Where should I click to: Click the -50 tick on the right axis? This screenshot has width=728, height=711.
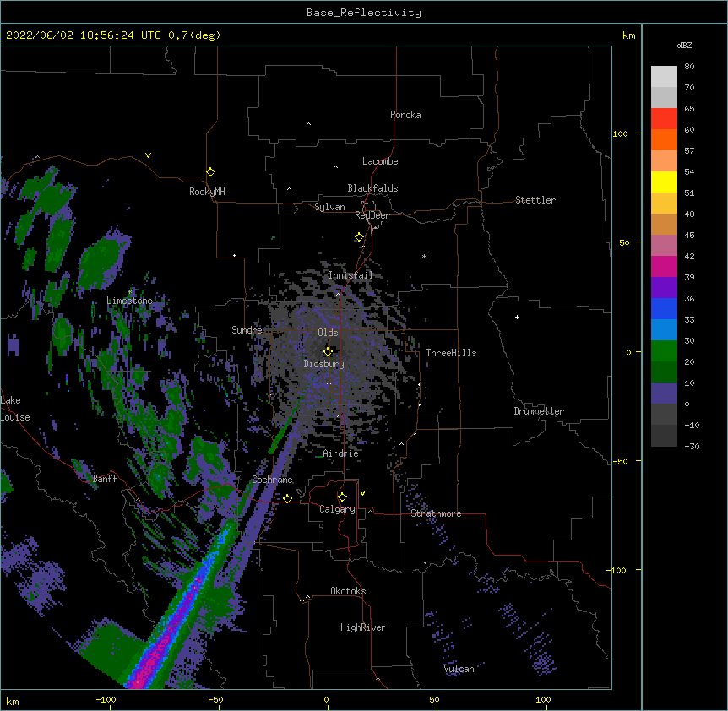click(x=620, y=461)
